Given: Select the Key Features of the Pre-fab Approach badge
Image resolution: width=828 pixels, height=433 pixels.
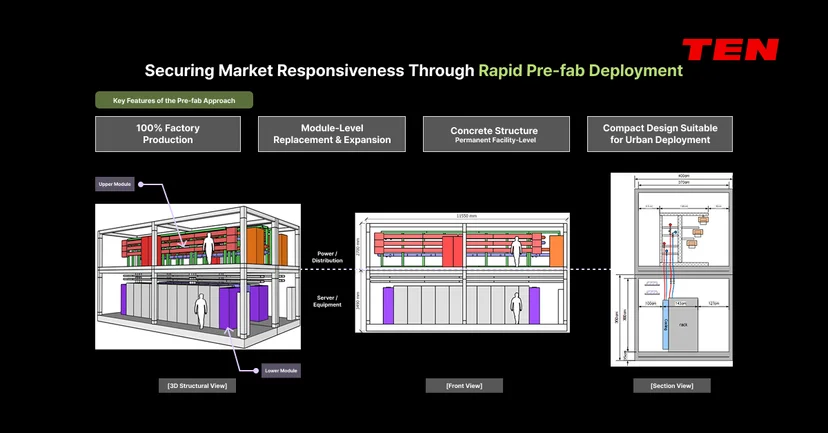Looking at the screenshot, I should (x=174, y=100).
